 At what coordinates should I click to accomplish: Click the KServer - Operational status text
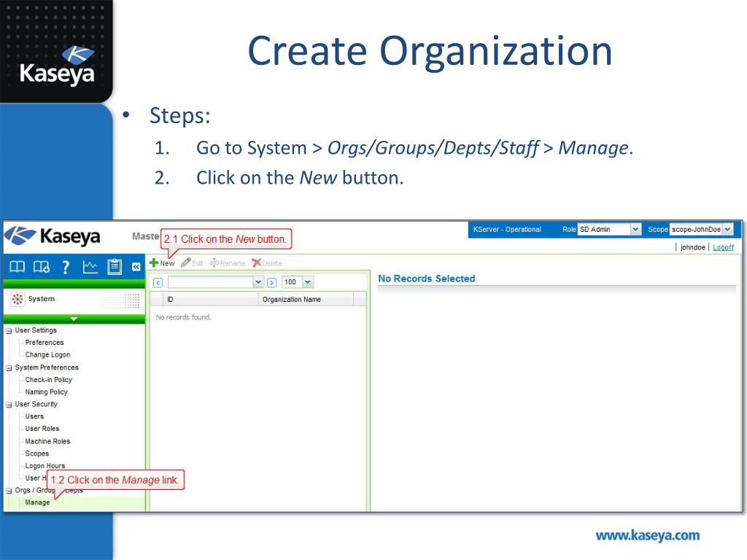[x=507, y=230]
